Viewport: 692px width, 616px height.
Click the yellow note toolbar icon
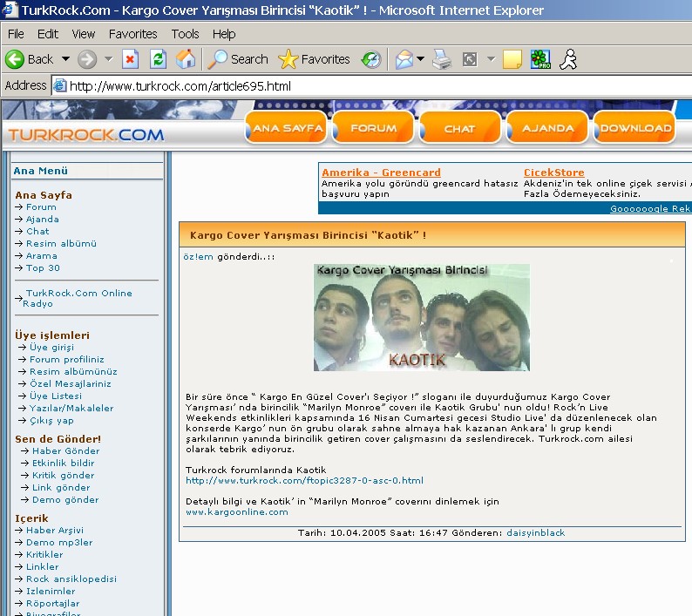(x=512, y=59)
